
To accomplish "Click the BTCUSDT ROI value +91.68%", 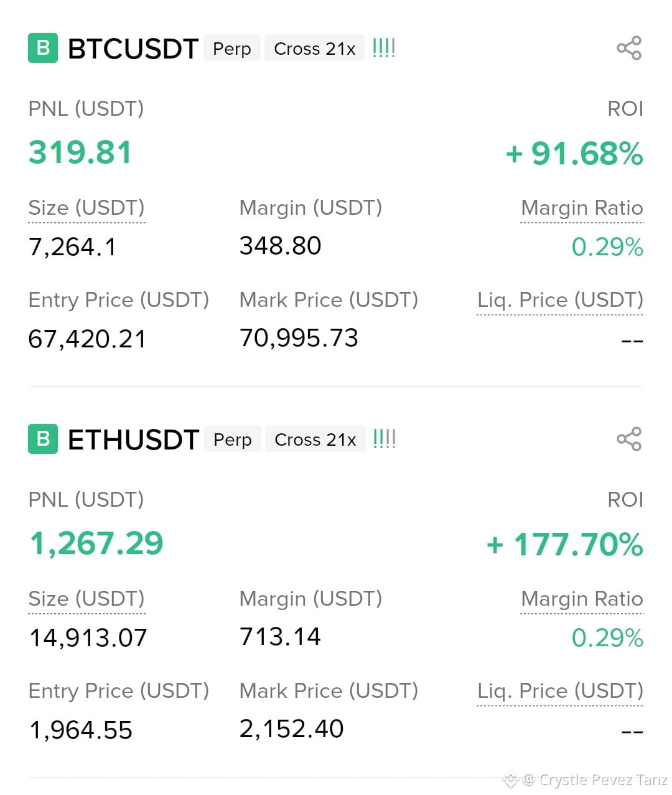I will point(574,154).
